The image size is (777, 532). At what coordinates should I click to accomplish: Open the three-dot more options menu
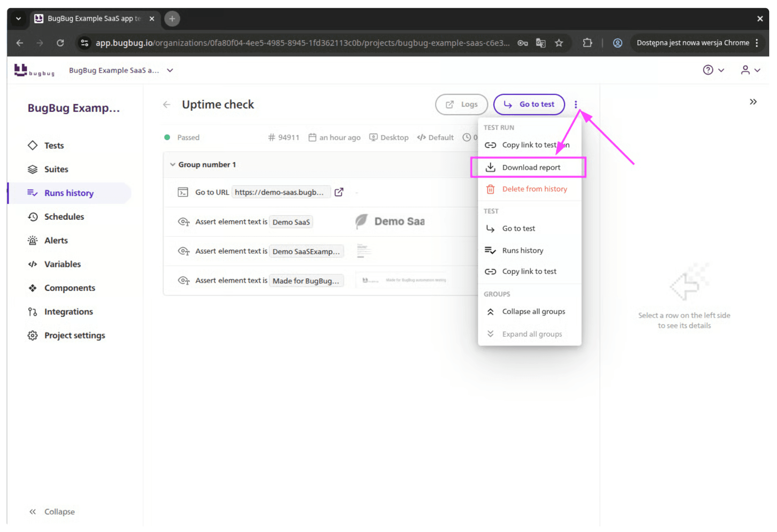(576, 104)
